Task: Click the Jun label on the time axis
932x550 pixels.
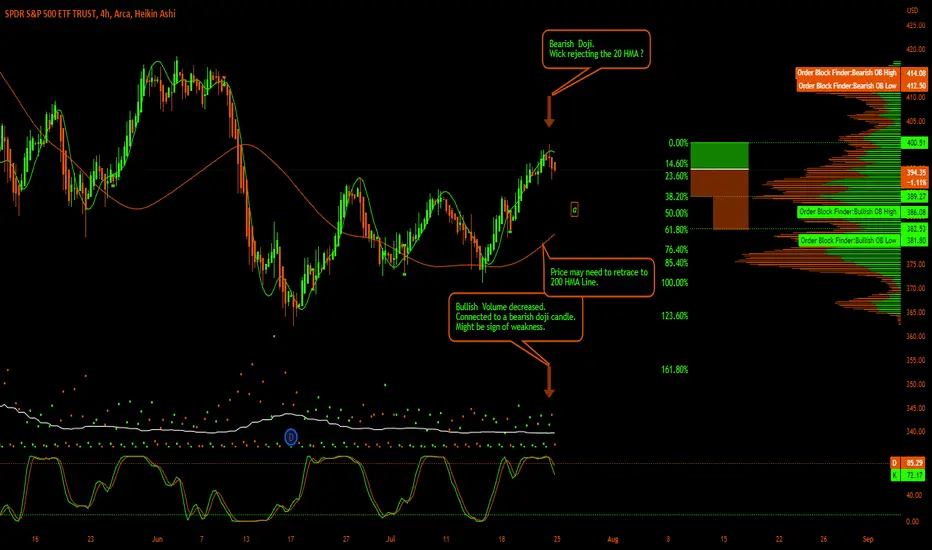Action: pos(157,539)
